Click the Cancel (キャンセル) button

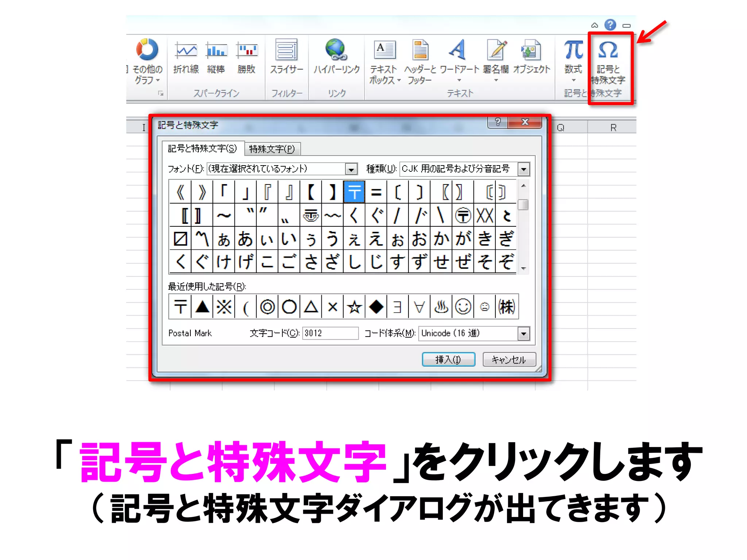[x=509, y=359]
